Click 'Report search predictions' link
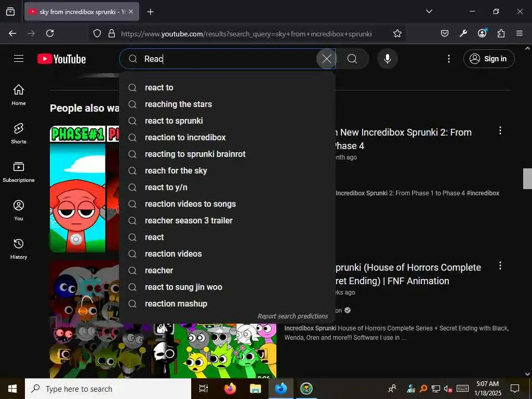 293,316
